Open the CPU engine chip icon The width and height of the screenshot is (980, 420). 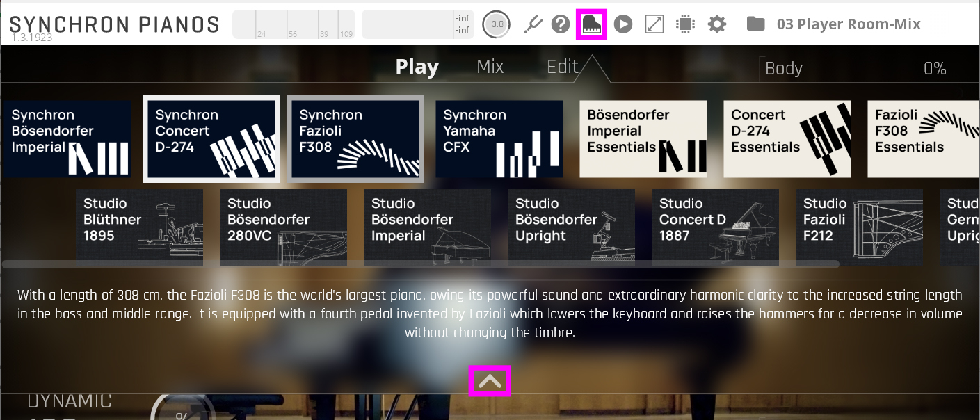pos(686,24)
